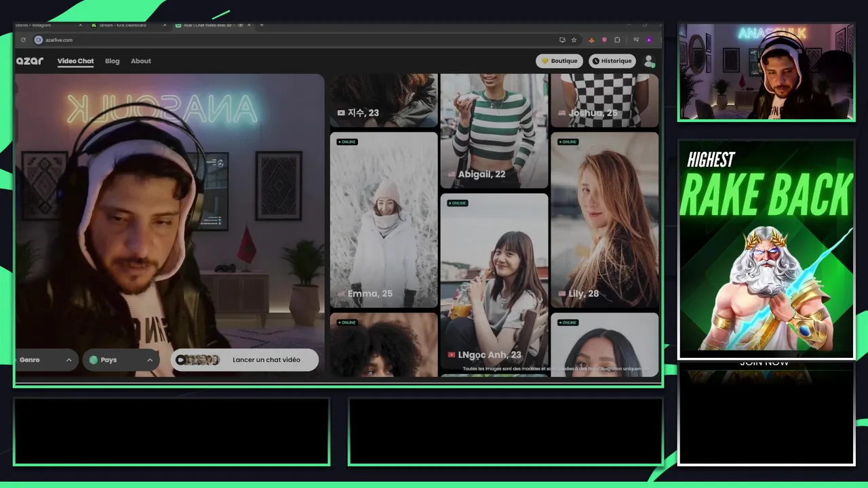Reload the azarlive.com page
This screenshot has width=868, height=488.
click(23, 40)
